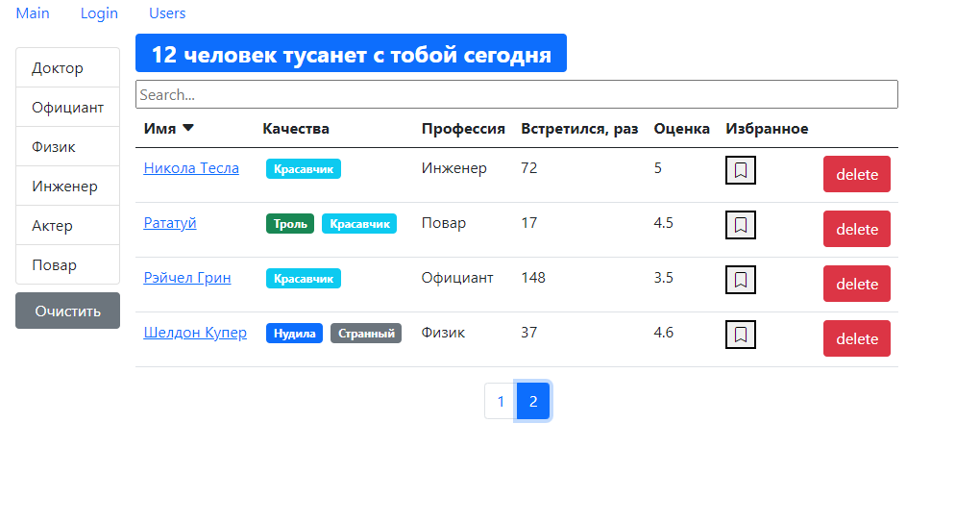Go to pagination page 1
This screenshot has height=523, width=980.
click(501, 401)
